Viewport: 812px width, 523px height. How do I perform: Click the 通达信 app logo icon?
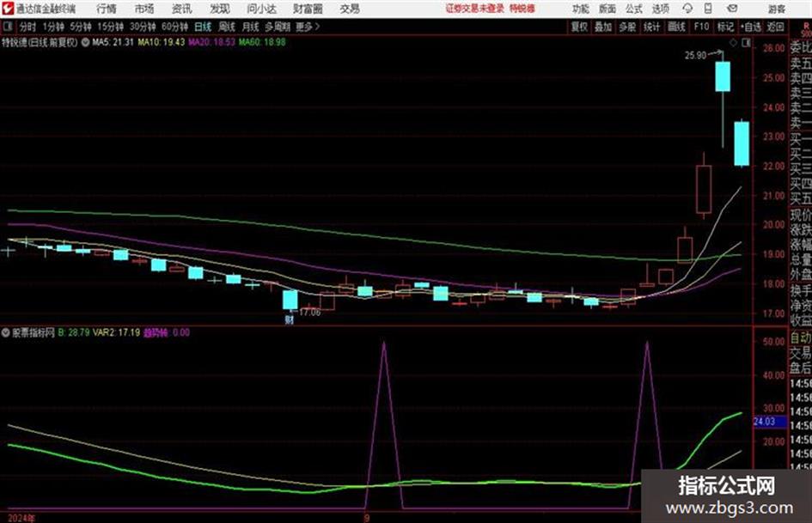[x=8, y=9]
